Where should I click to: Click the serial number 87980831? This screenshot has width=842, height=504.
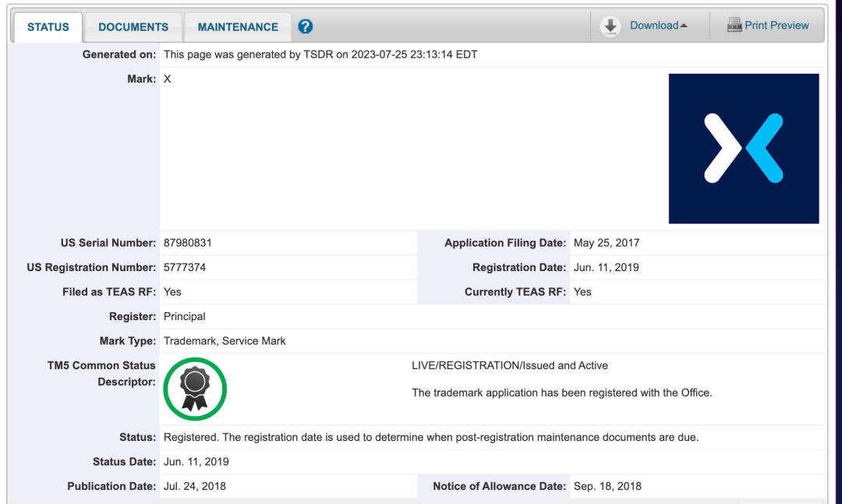coord(188,243)
